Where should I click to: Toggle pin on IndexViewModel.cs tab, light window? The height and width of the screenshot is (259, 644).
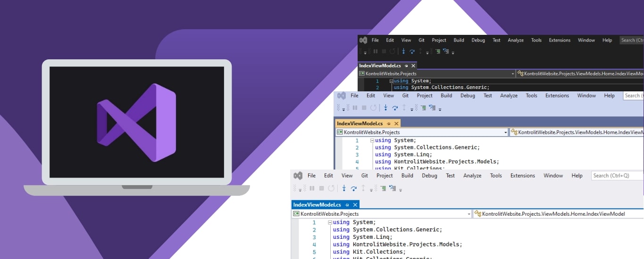(x=347, y=205)
